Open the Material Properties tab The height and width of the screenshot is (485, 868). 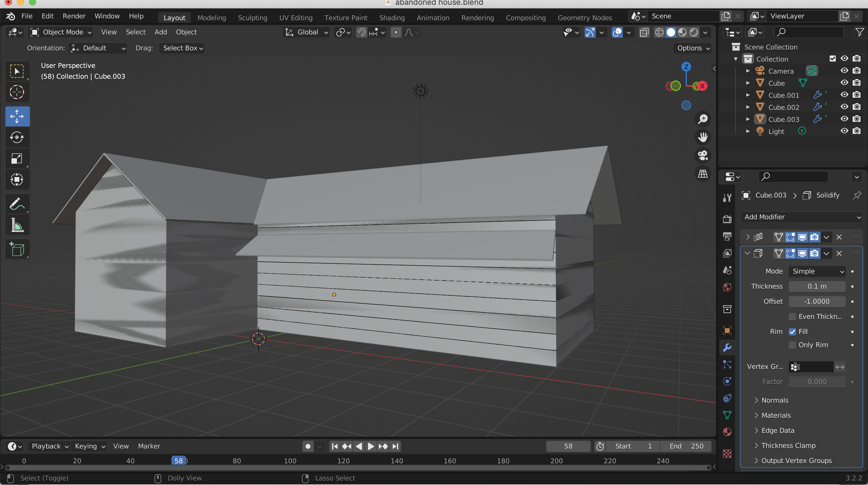tap(727, 432)
